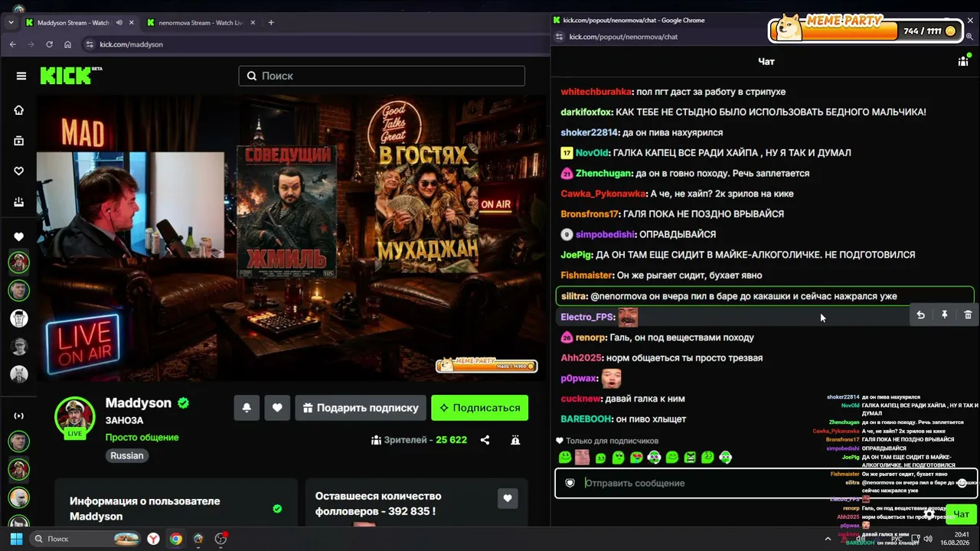Image resolution: width=980 pixels, height=551 pixels.
Task: Click username Fishmaister in chat
Action: point(587,275)
